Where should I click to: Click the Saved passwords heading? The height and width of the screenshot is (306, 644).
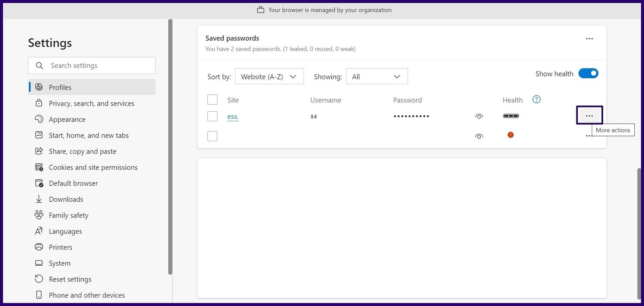pyautogui.click(x=232, y=38)
